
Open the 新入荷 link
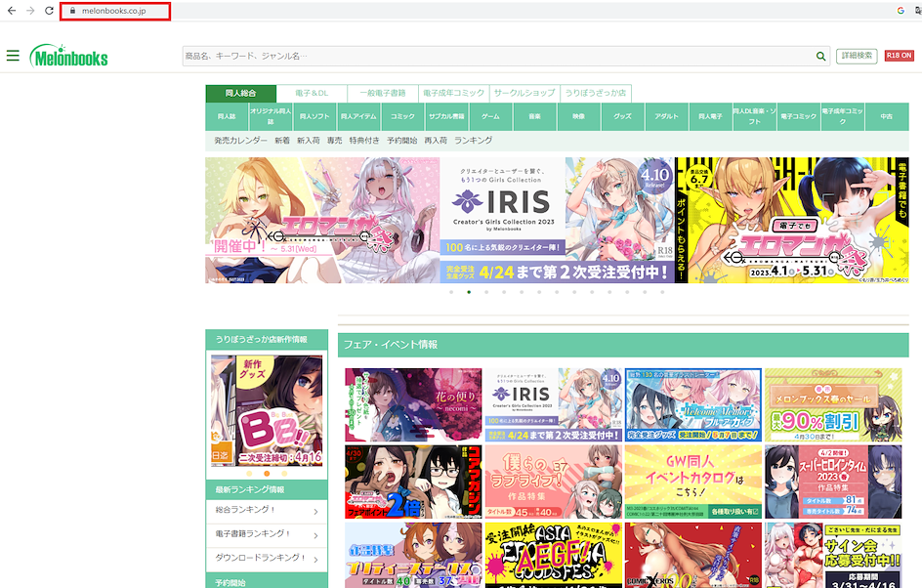pos(308,141)
